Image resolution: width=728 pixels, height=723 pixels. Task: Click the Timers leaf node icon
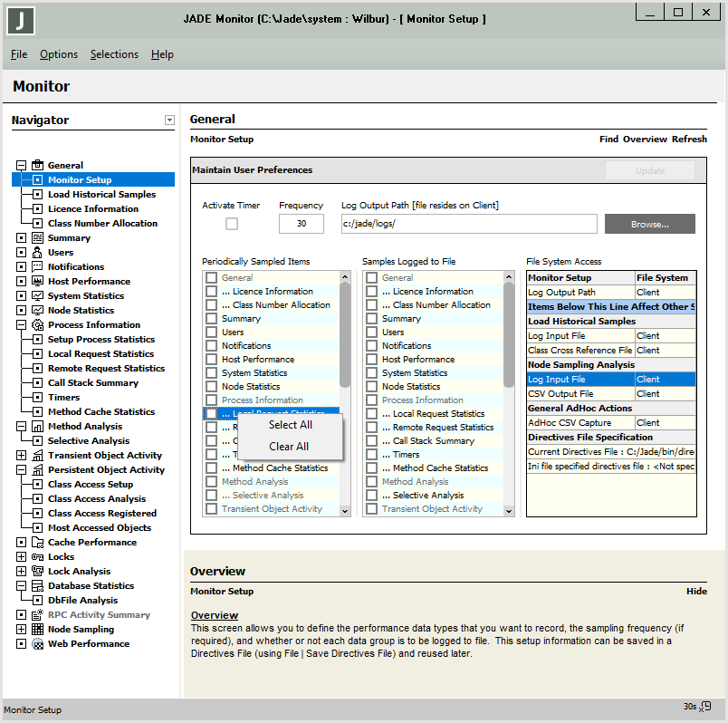(x=38, y=397)
